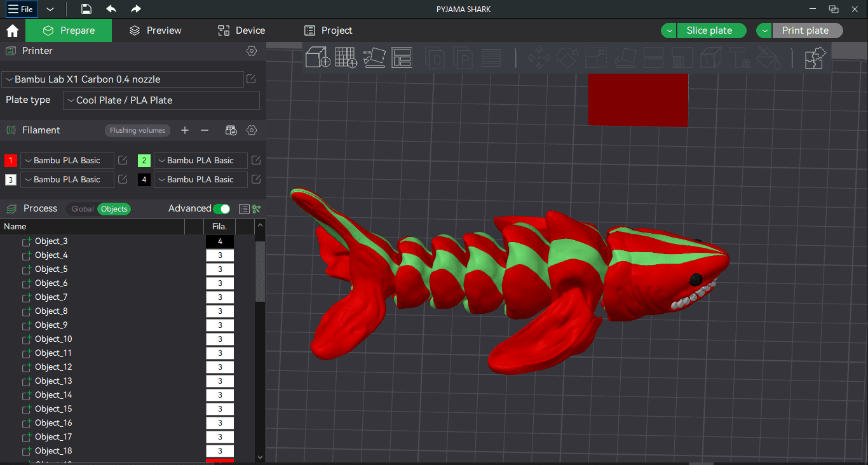868x465 pixels.
Task: Edit filament 2 preset icon
Action: pyautogui.click(x=256, y=161)
